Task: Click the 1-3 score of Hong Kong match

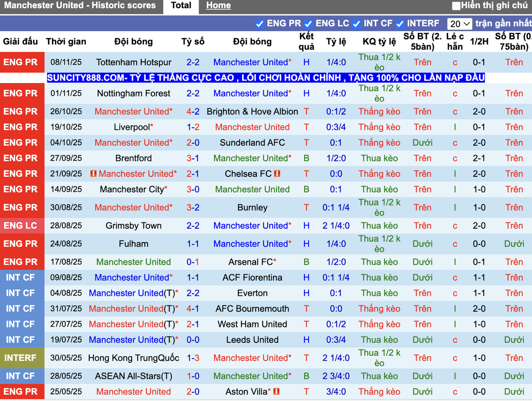Action: point(193,358)
